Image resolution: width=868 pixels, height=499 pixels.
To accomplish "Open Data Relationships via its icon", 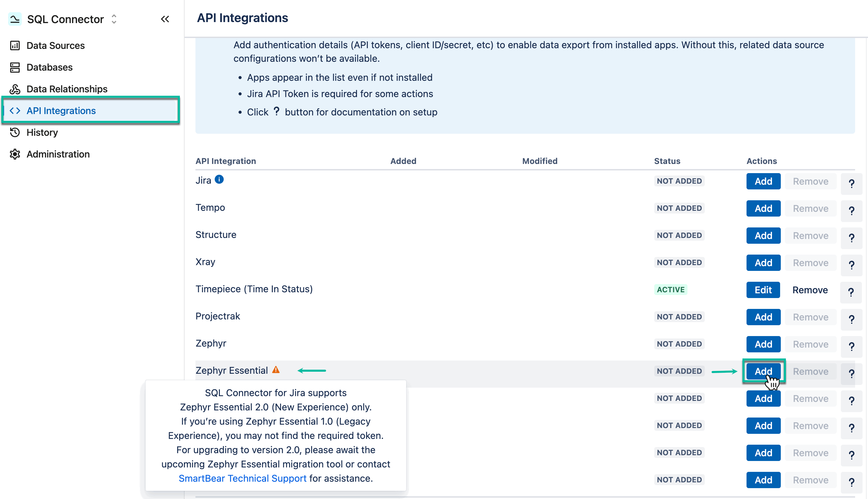I will 14,89.
